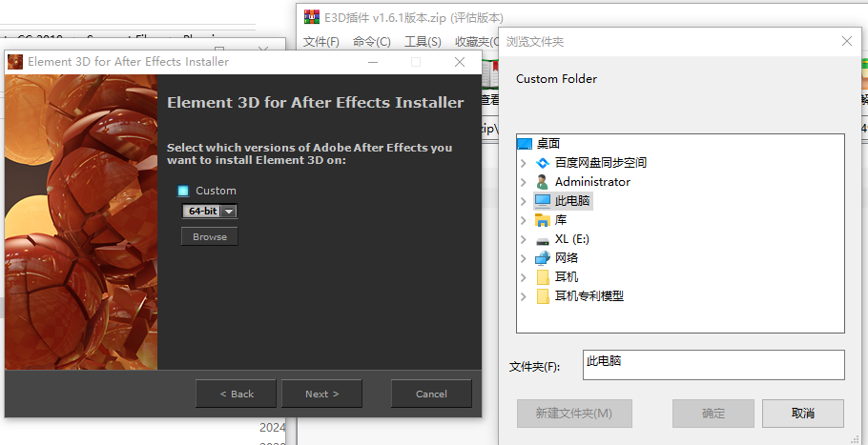This screenshot has height=445, width=868.
Task: Expand the XL (E:) drive node
Action: pyautogui.click(x=523, y=239)
